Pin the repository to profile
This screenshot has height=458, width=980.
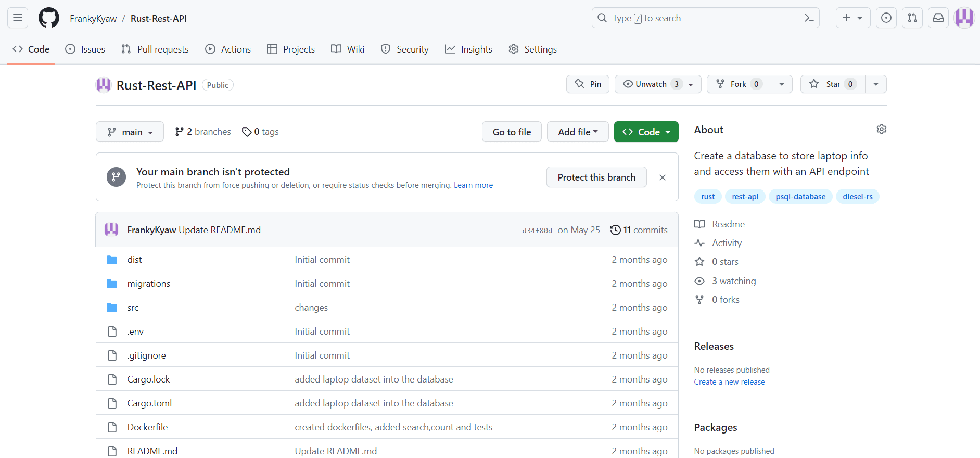(x=588, y=84)
